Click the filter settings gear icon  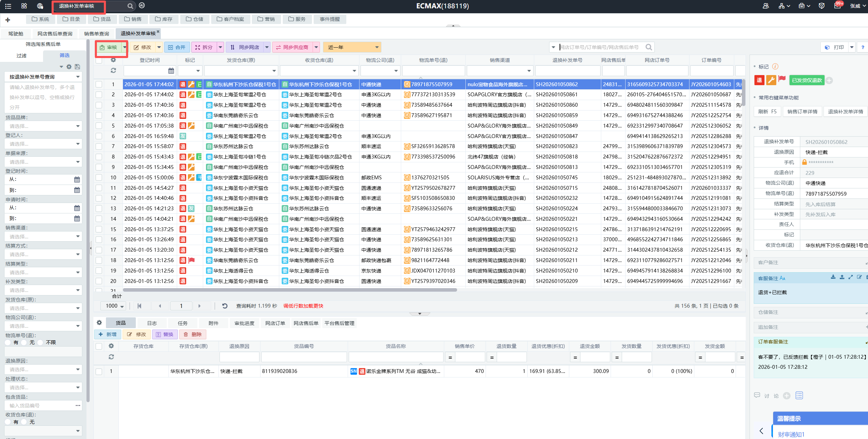(x=69, y=67)
